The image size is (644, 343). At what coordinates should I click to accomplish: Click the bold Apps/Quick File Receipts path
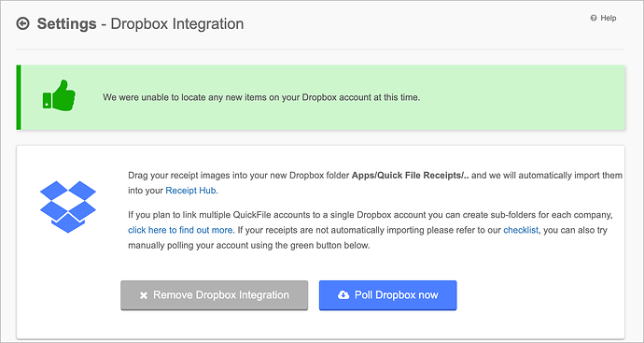411,175
